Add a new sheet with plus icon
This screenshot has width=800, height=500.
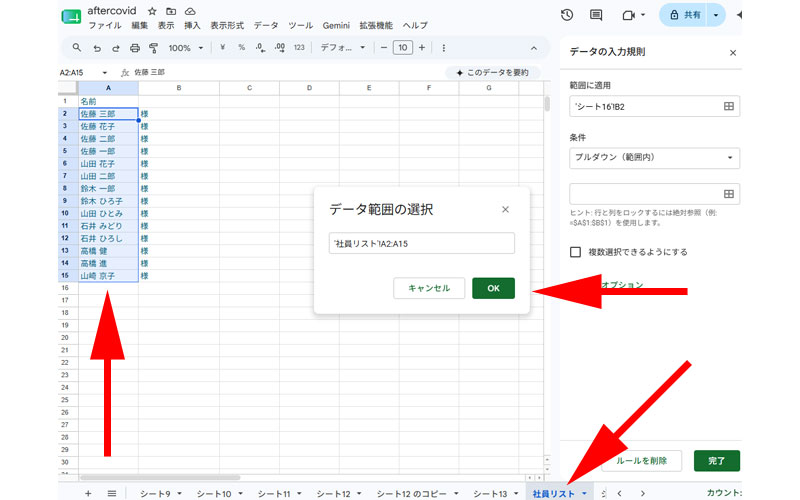coord(88,493)
